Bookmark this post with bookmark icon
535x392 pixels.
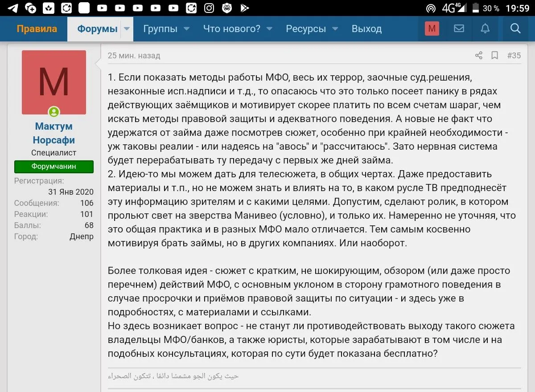pos(494,56)
